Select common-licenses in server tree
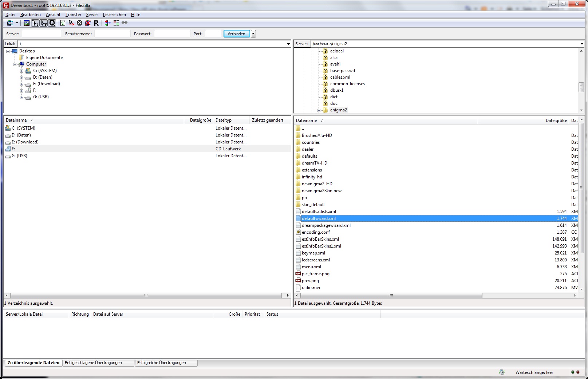This screenshot has width=588, height=379. (x=347, y=84)
